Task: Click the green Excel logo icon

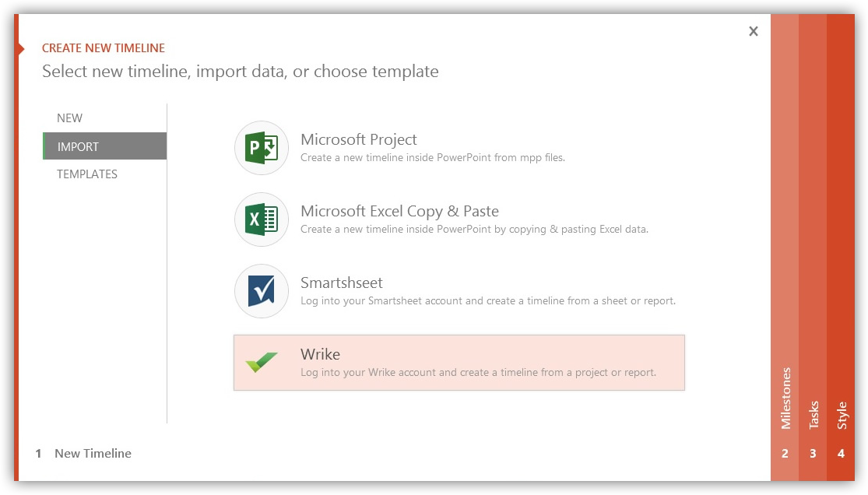Action: [262, 219]
